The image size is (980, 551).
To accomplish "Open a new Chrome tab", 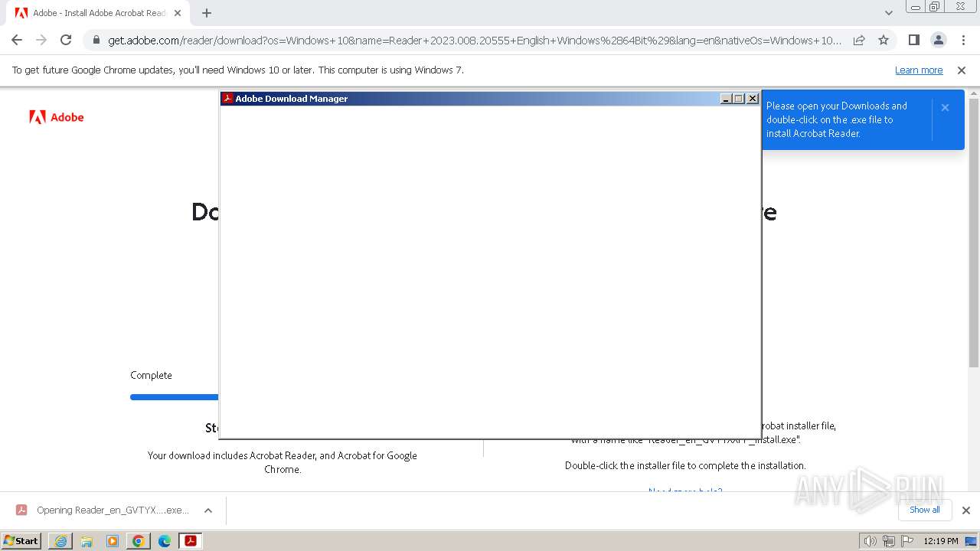I will click(207, 13).
